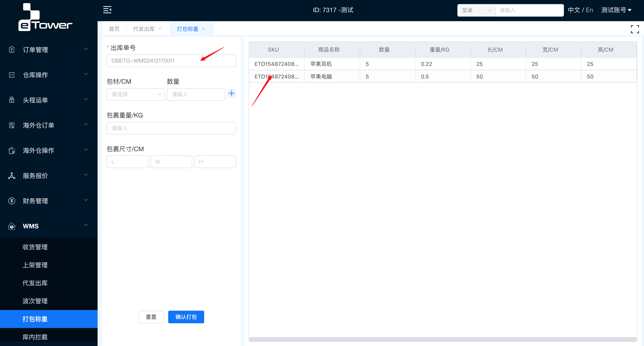
Task: Click the 苹果电脑 product cell
Action: (x=332, y=76)
